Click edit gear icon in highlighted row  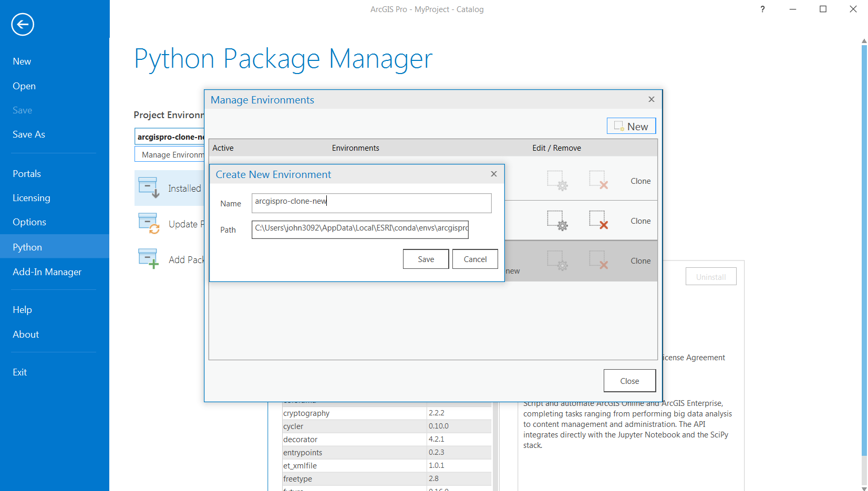click(x=557, y=260)
